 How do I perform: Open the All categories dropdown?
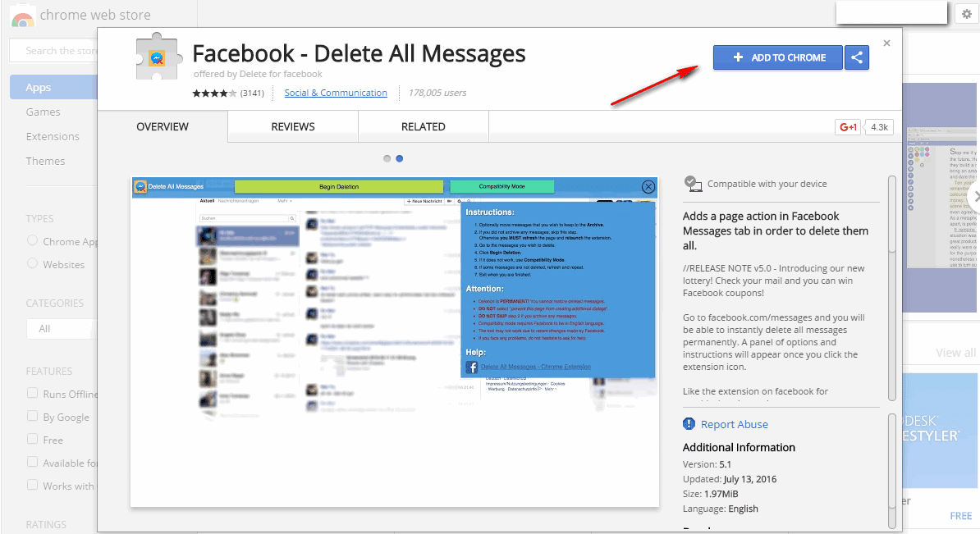pyautogui.click(x=62, y=328)
